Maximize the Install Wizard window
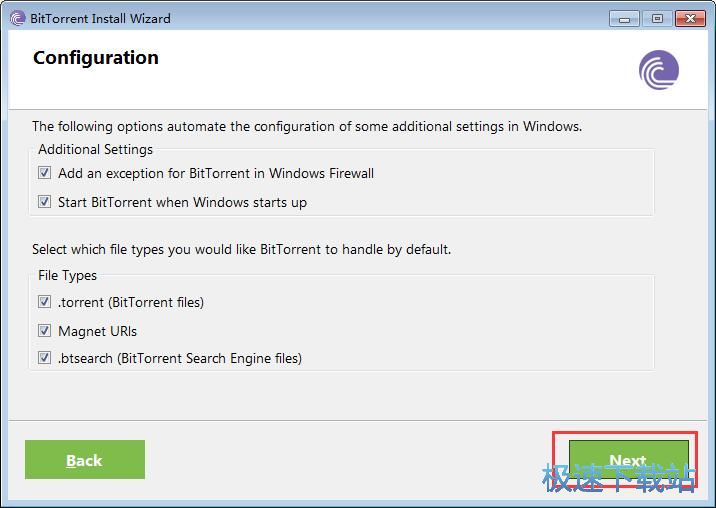This screenshot has height=508, width=716. pos(657,19)
